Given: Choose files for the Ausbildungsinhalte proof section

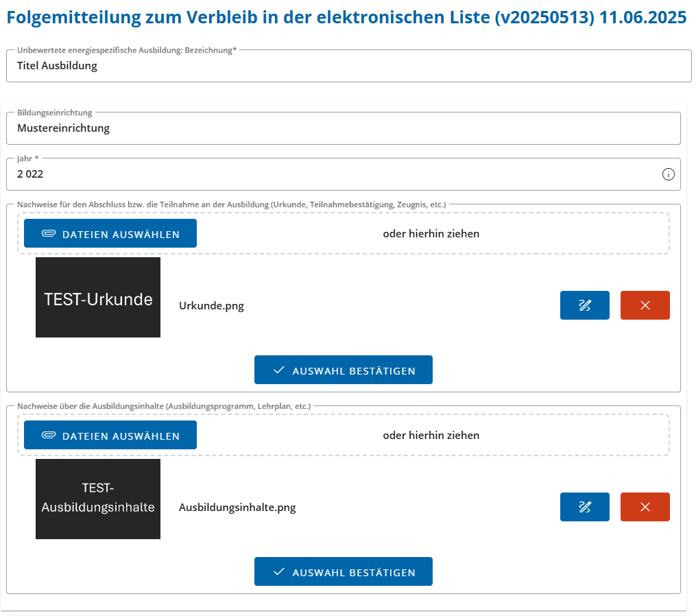Looking at the screenshot, I should (x=110, y=435).
